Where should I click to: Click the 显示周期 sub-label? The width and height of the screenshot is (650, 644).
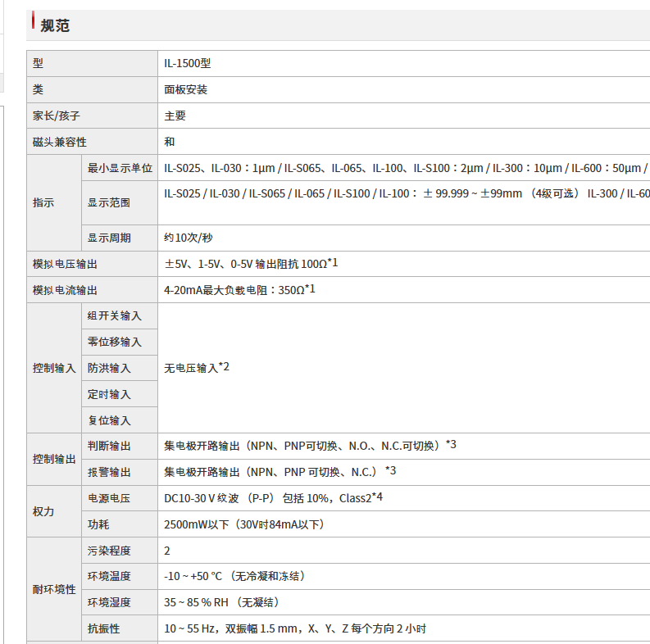[109, 238]
